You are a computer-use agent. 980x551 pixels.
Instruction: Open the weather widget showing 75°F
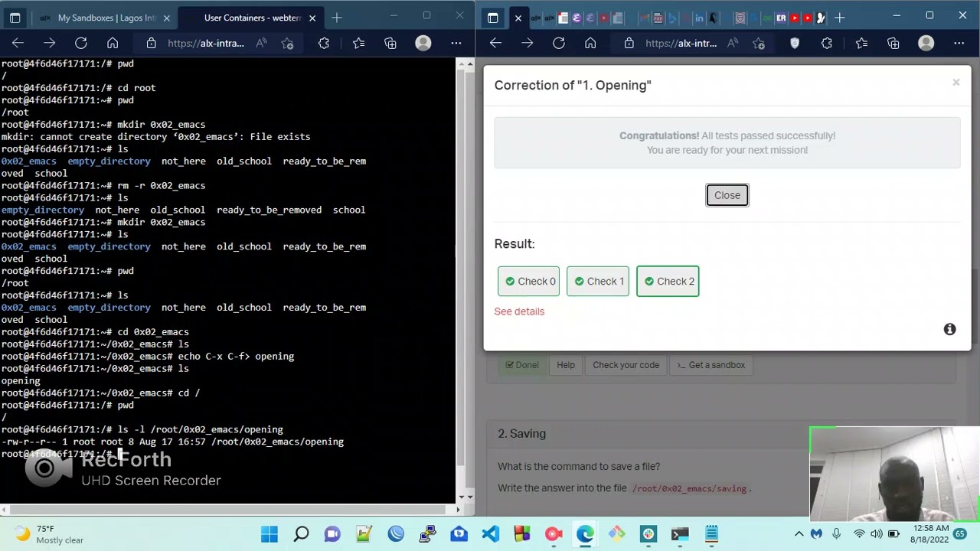click(49, 534)
